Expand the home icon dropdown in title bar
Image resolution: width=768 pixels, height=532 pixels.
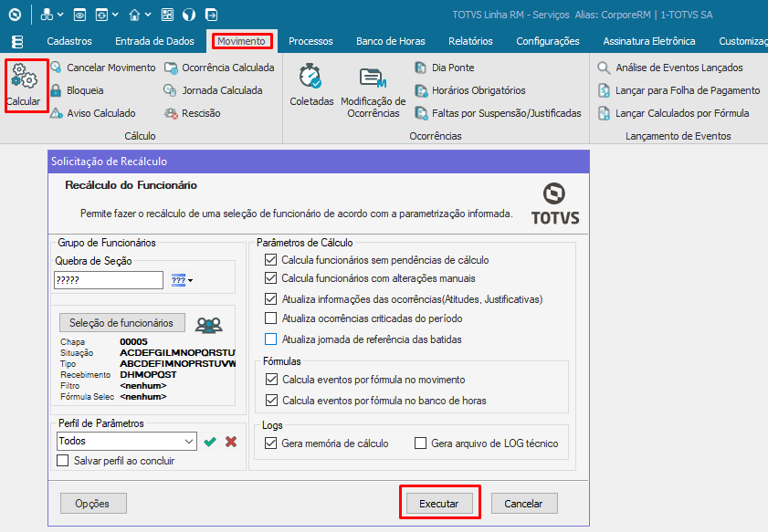148,15
